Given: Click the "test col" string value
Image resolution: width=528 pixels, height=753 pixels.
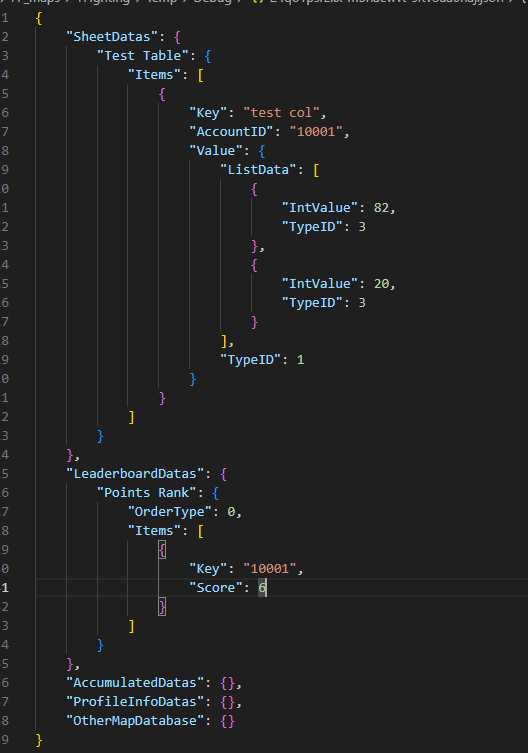Looking at the screenshot, I should [x=282, y=113].
